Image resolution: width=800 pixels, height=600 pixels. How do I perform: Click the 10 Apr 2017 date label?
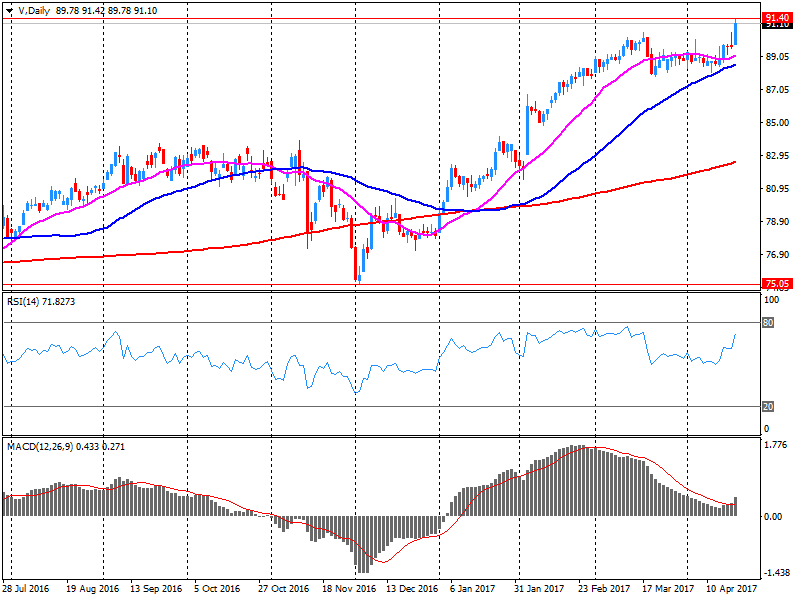point(729,590)
